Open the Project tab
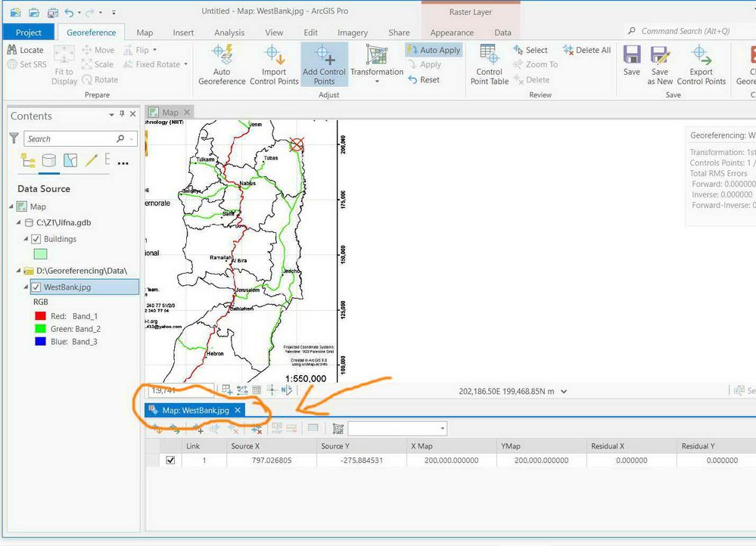 tap(29, 33)
